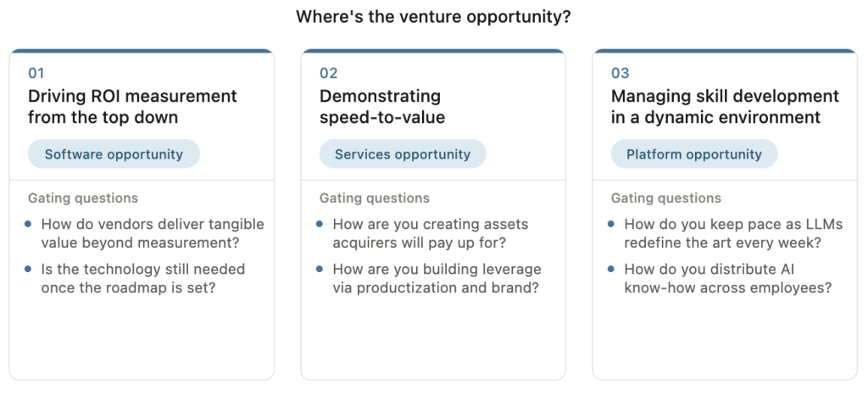Viewport: 868px width, 396px height.
Task: Click the second card's Gating questions label
Action: [x=375, y=198]
